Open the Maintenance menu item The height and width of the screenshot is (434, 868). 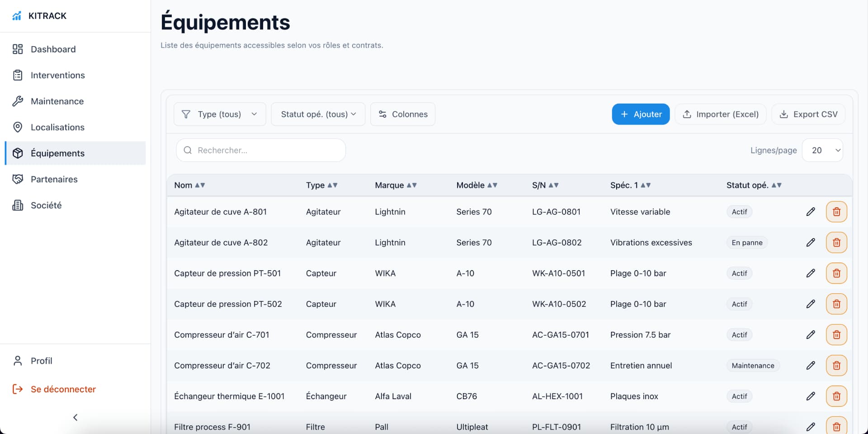[57, 101]
